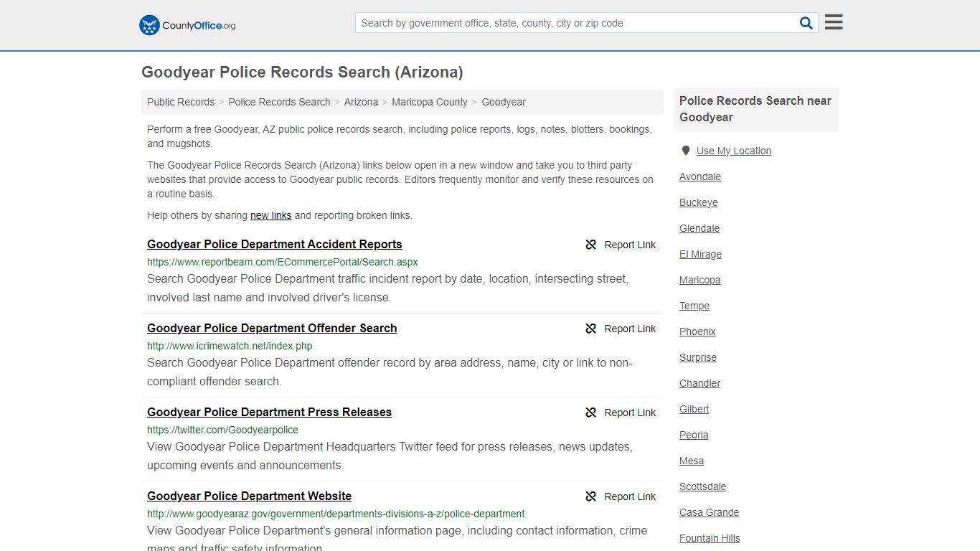Open Goodyear Police Department Offender Search
980x551 pixels.
[x=272, y=328]
